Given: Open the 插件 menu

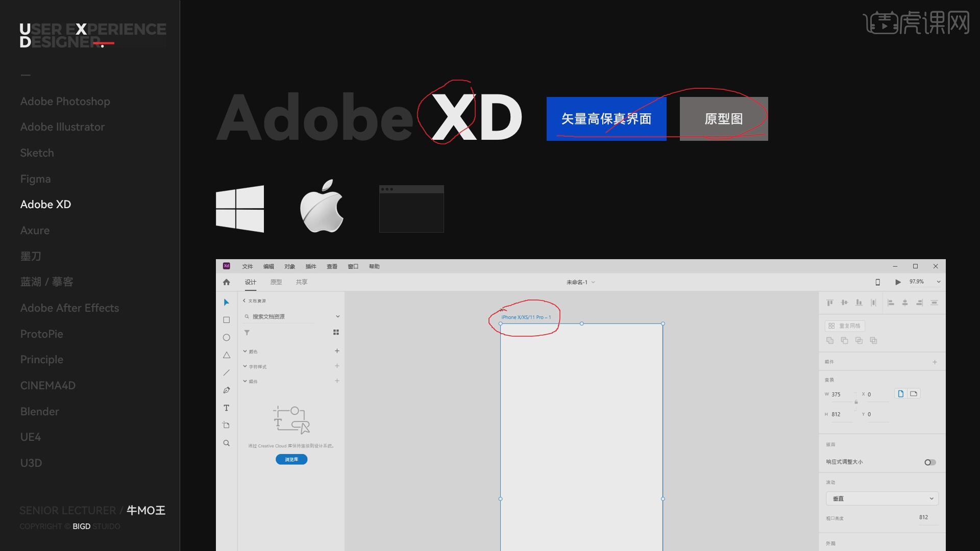Looking at the screenshot, I should (x=311, y=266).
